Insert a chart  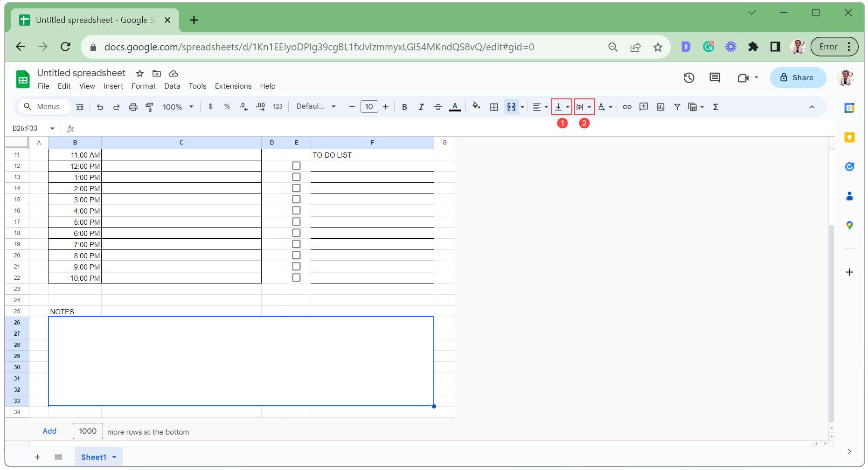pyautogui.click(x=660, y=106)
